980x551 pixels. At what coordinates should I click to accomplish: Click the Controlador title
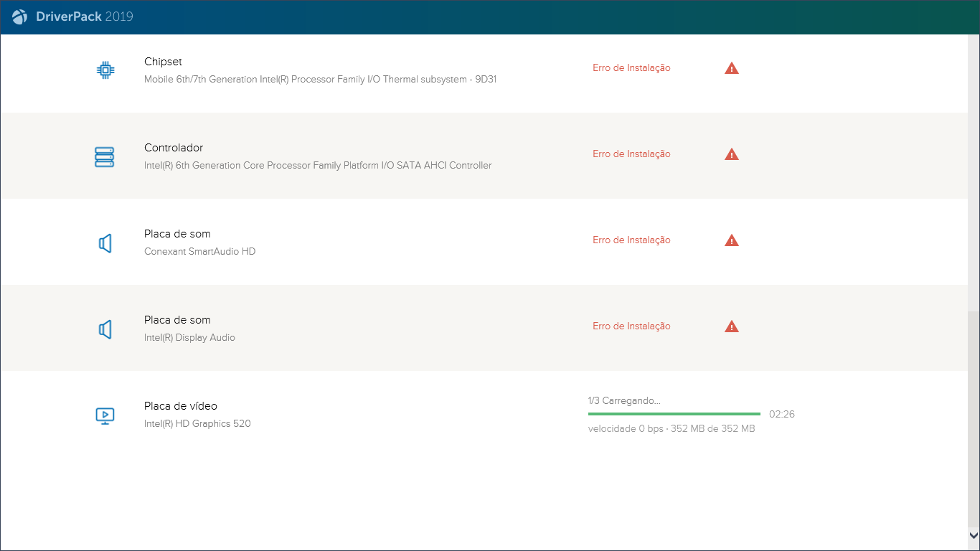point(174,148)
